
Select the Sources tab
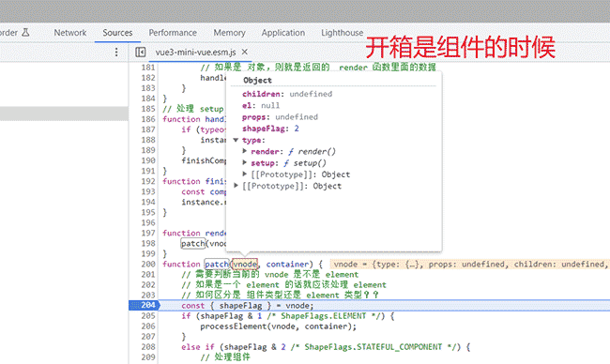click(x=117, y=33)
